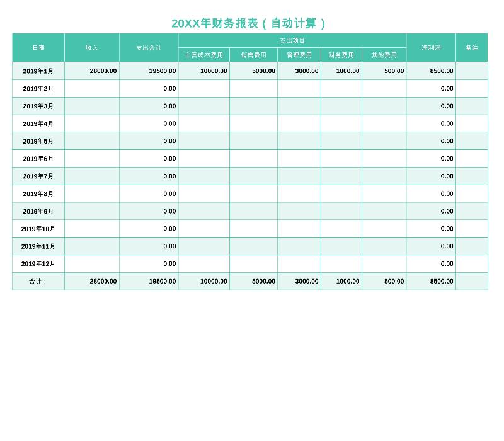Click the merged 支出项目 header cell
The height and width of the screenshot is (441, 504).
(292, 40)
